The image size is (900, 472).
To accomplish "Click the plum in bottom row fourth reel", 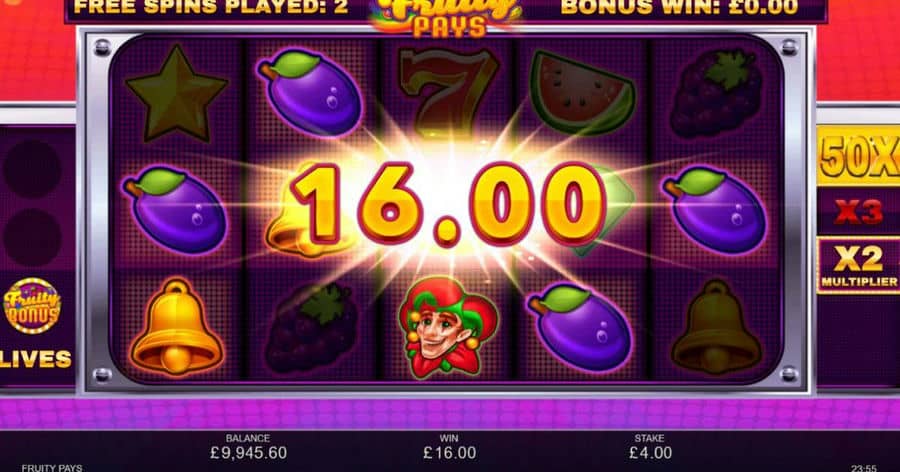I will coord(580,327).
